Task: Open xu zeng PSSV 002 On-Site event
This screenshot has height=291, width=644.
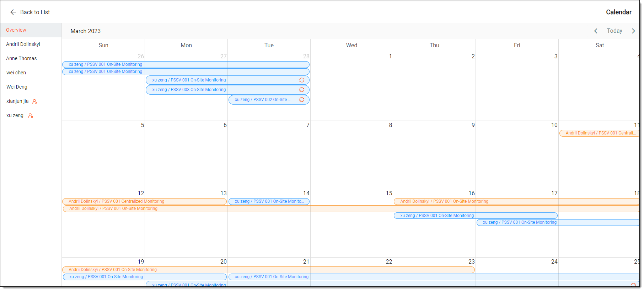Action: (269, 100)
